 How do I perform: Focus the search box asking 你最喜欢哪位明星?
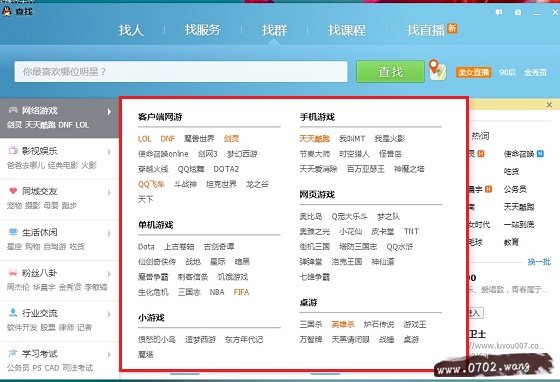[x=181, y=71]
